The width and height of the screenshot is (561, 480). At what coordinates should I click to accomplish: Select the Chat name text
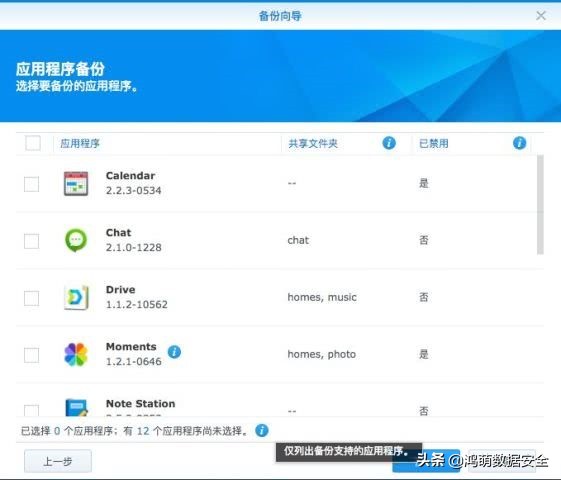coord(118,232)
